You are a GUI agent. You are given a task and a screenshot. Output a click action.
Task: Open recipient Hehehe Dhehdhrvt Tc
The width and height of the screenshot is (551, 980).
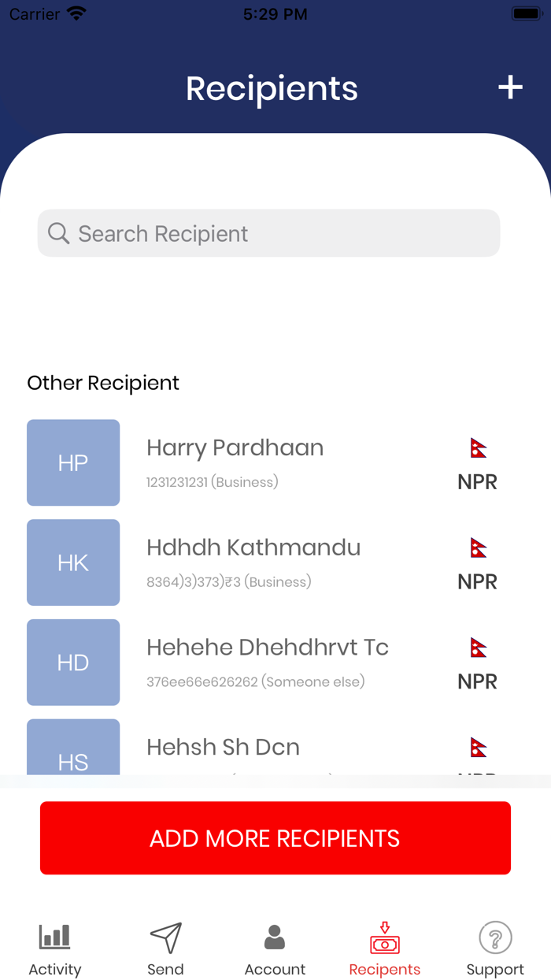[x=268, y=648]
